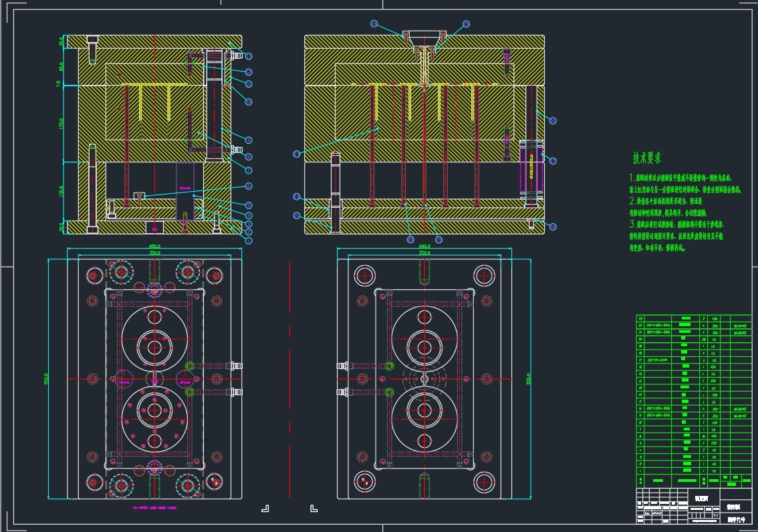758x532 pixels.
Task: Select balloon 22 left of the side section
Action: coord(296,196)
